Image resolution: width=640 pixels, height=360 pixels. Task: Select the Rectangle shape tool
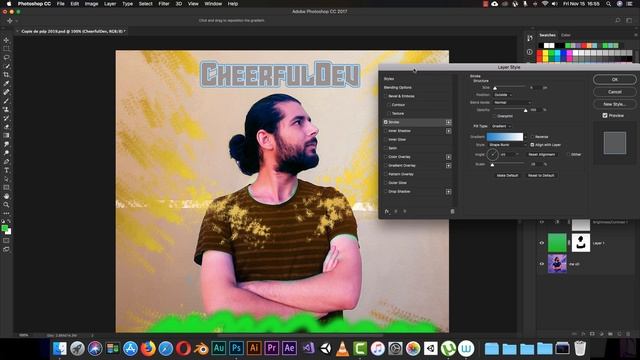tap(6, 188)
